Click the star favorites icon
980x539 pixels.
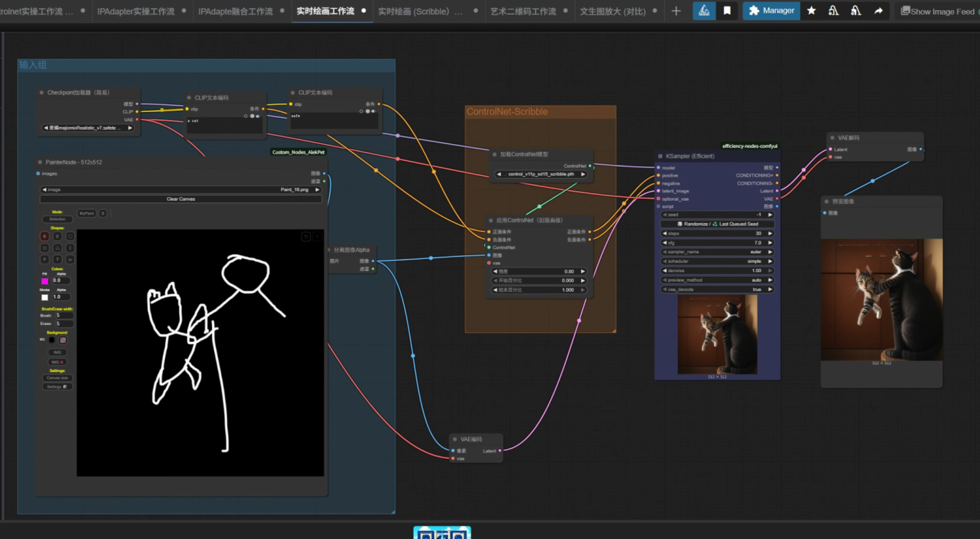tap(811, 11)
